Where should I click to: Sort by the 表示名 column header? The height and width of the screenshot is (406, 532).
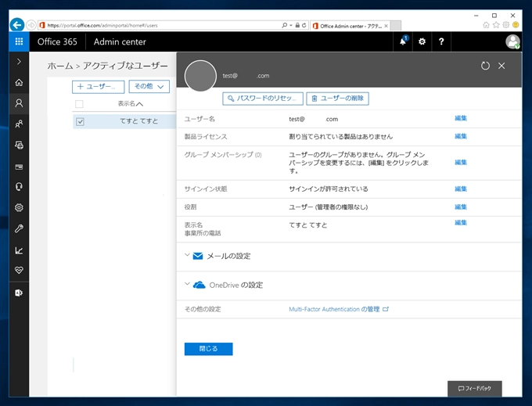coord(131,104)
